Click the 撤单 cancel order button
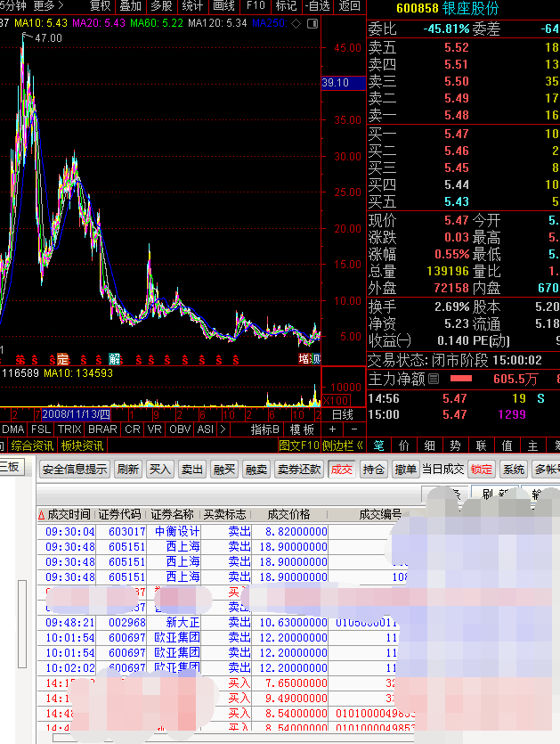The height and width of the screenshot is (744, 560). click(x=405, y=470)
